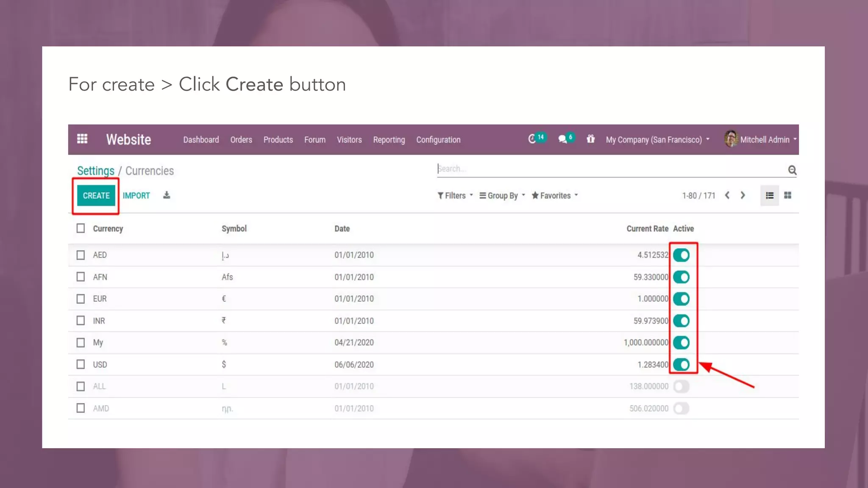Click the 06/06/2020 date cell

(354, 365)
